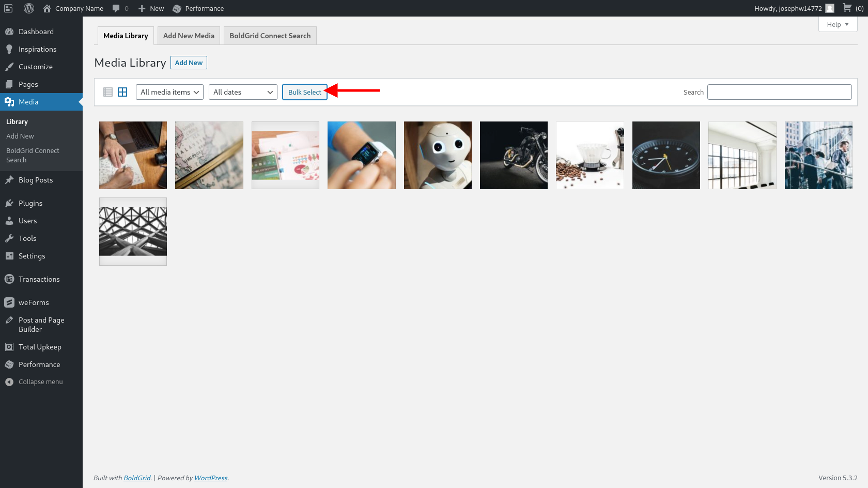Expand the Help panel

[838, 24]
